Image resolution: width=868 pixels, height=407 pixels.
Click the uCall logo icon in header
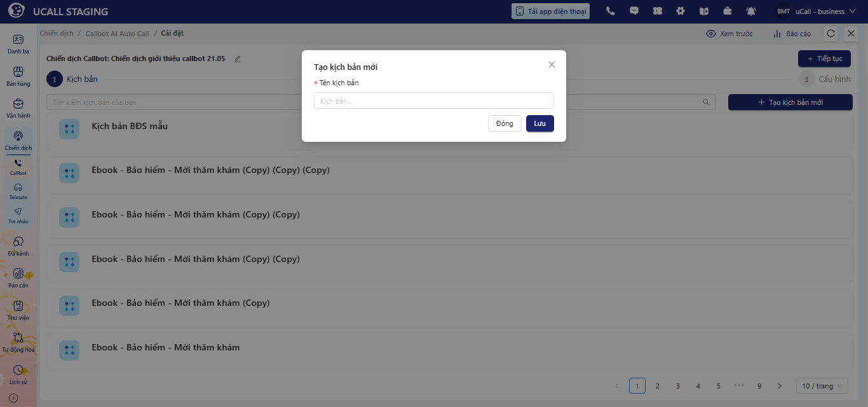pyautogui.click(x=17, y=11)
